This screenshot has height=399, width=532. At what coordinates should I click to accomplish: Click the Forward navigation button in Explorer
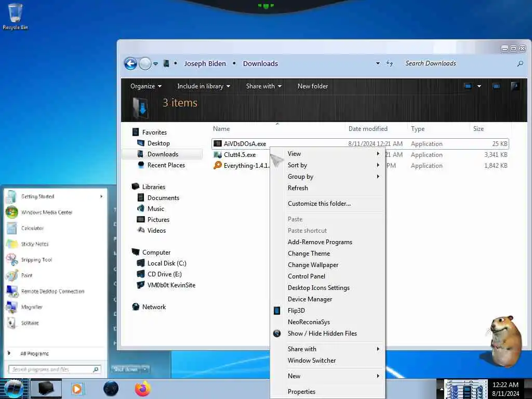pyautogui.click(x=145, y=63)
